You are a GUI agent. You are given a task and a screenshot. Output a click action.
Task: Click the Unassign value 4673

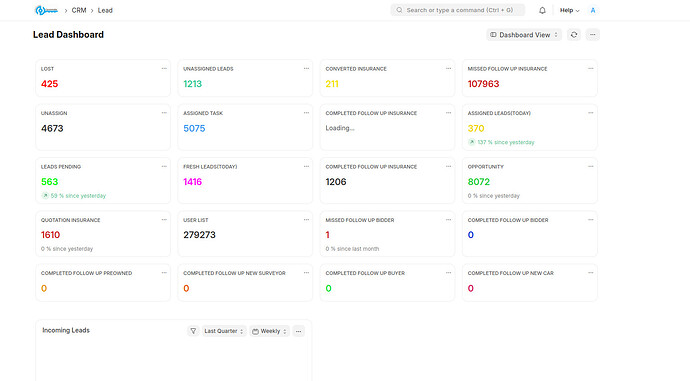click(52, 128)
